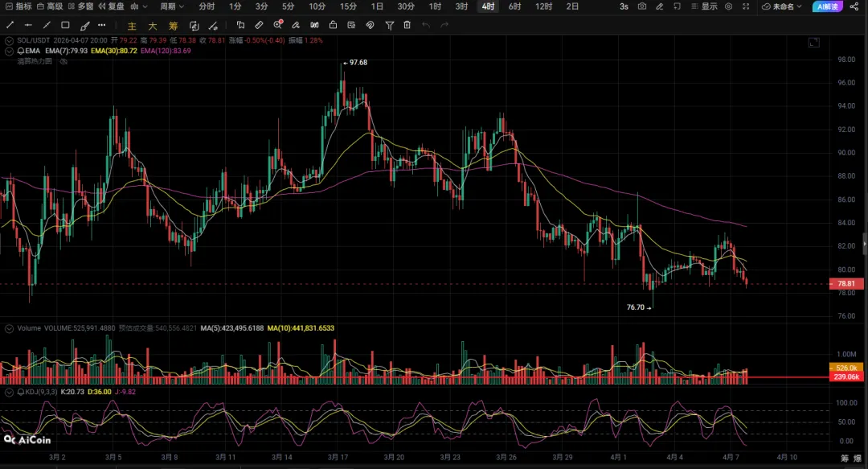Enter fullscreen with the expand icon
Image resolution: width=868 pixels, height=469 pixels.
click(x=746, y=6)
